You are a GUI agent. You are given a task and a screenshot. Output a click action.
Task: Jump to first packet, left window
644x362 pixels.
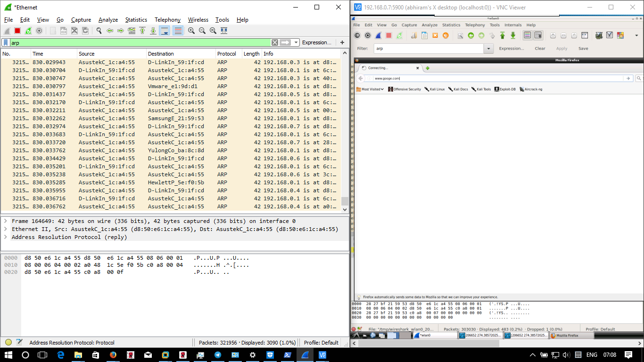pyautogui.click(x=142, y=31)
